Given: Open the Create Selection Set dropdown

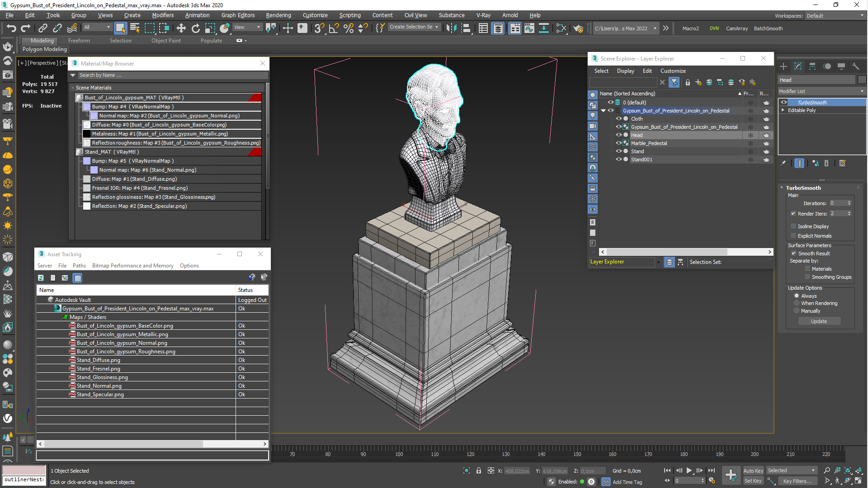Looking at the screenshot, I should click(414, 27).
